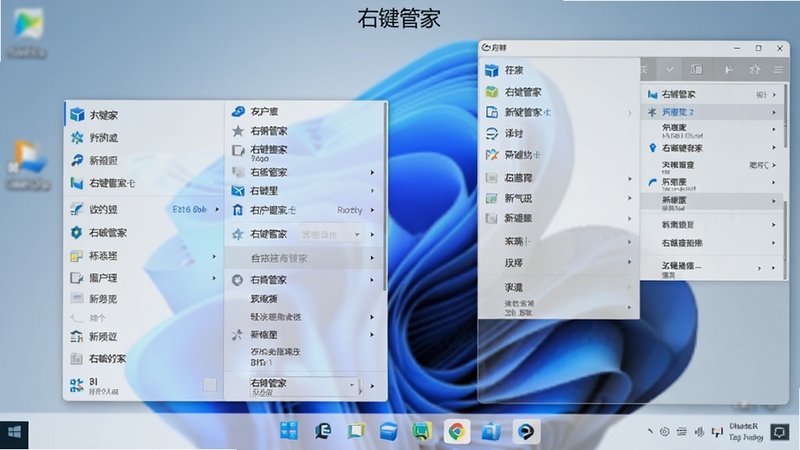Select the yellow sticky-note icon in left menu
The width and height of the screenshot is (800, 450).
(x=77, y=256)
